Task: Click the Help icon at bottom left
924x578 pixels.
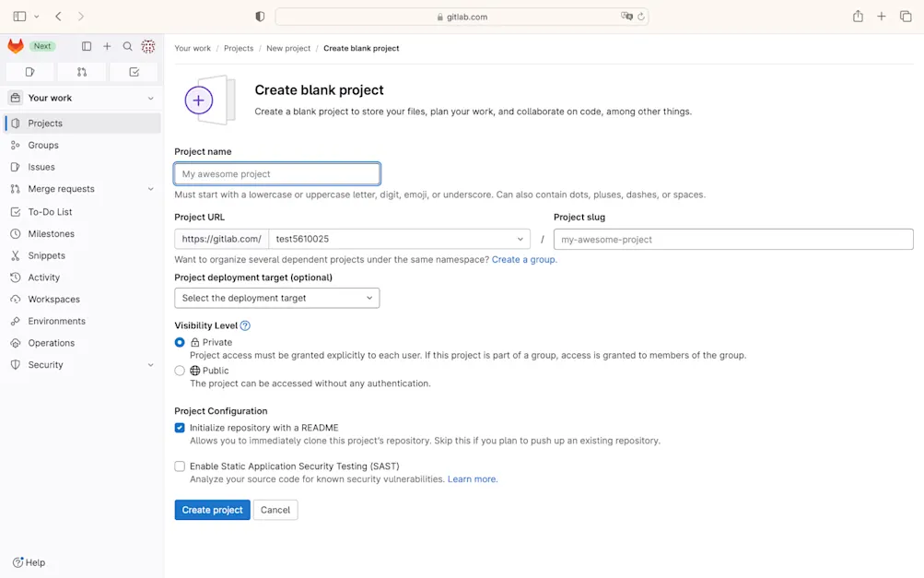Action: click(18, 562)
